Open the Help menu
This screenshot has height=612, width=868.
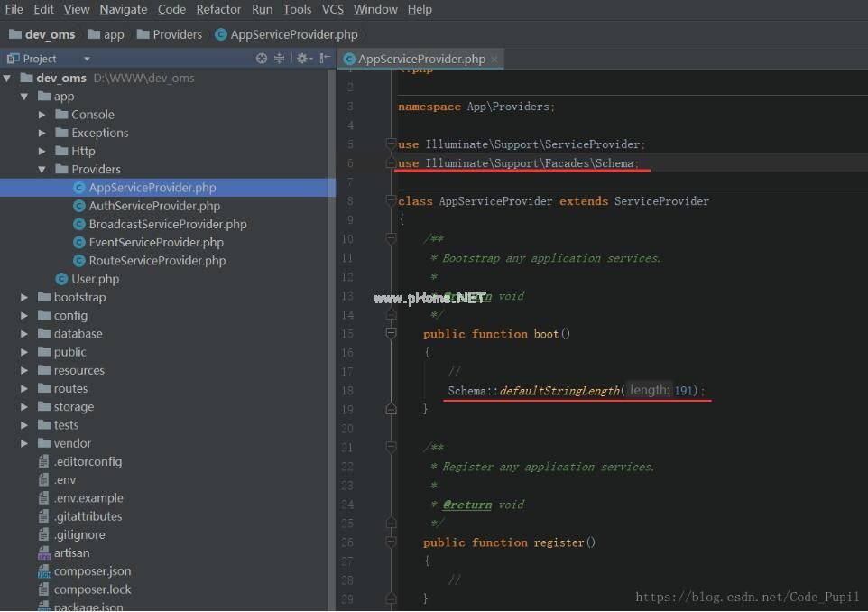click(x=420, y=9)
